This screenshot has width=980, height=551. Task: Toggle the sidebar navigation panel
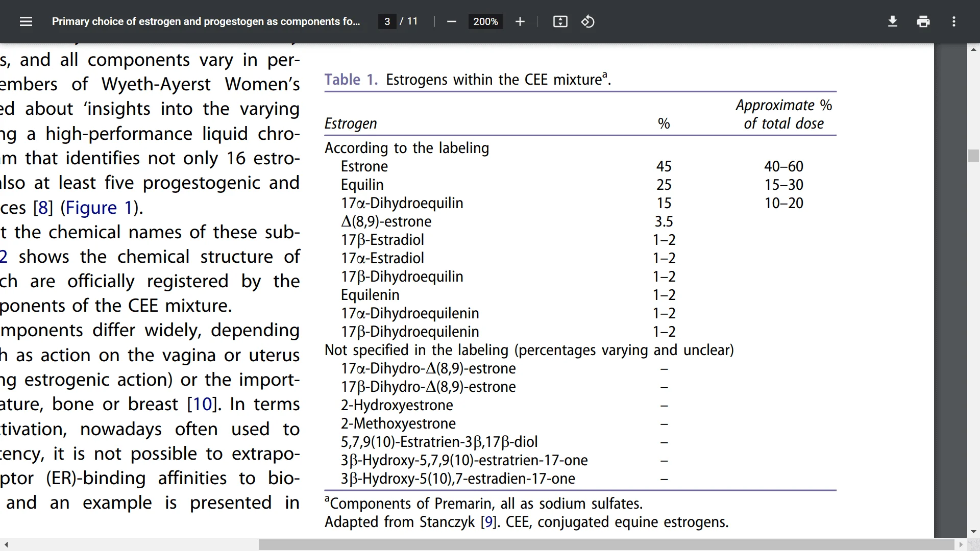pos(26,21)
